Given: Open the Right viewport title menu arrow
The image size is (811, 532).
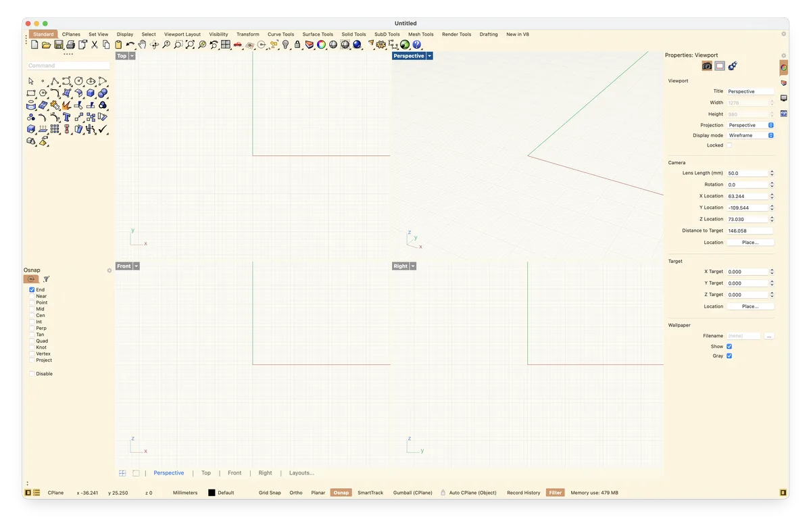Looking at the screenshot, I should pos(413,266).
